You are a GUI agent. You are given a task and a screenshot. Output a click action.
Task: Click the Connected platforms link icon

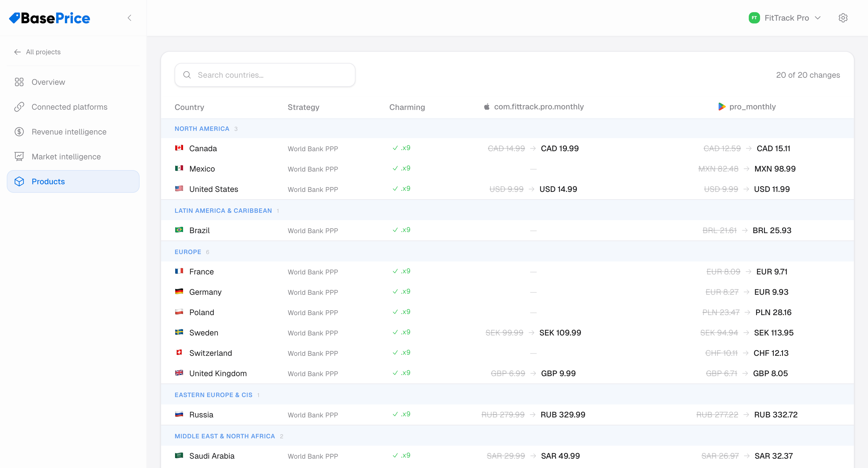click(x=19, y=107)
